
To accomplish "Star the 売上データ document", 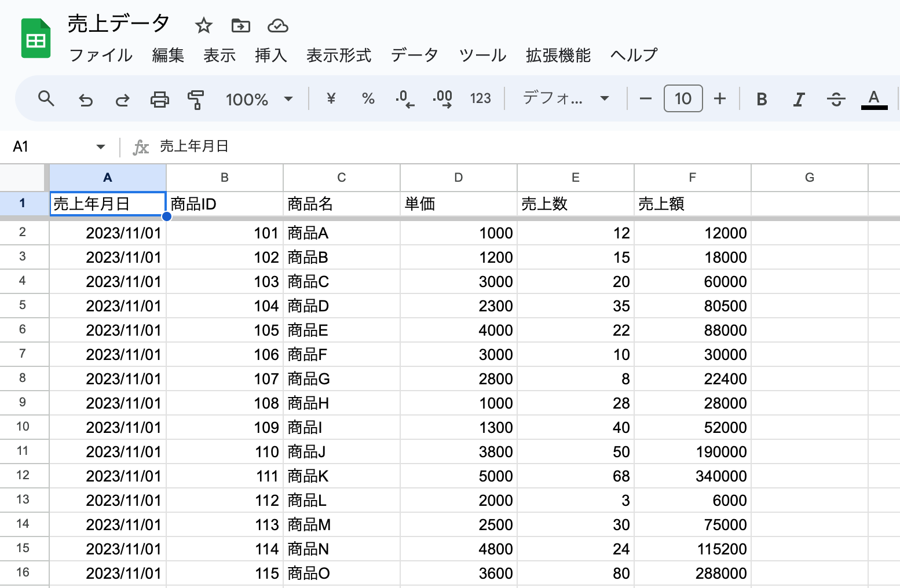I will [203, 25].
